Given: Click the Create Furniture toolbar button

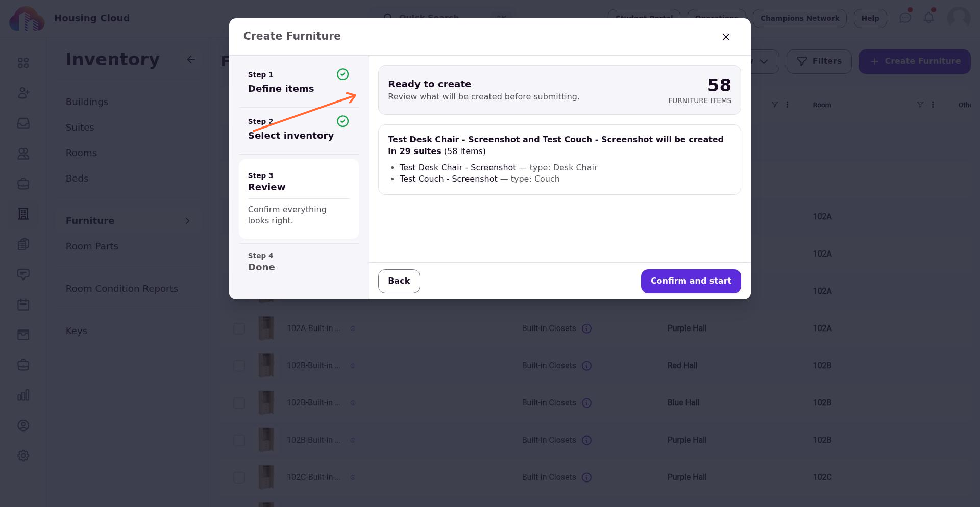Looking at the screenshot, I should click(x=915, y=61).
